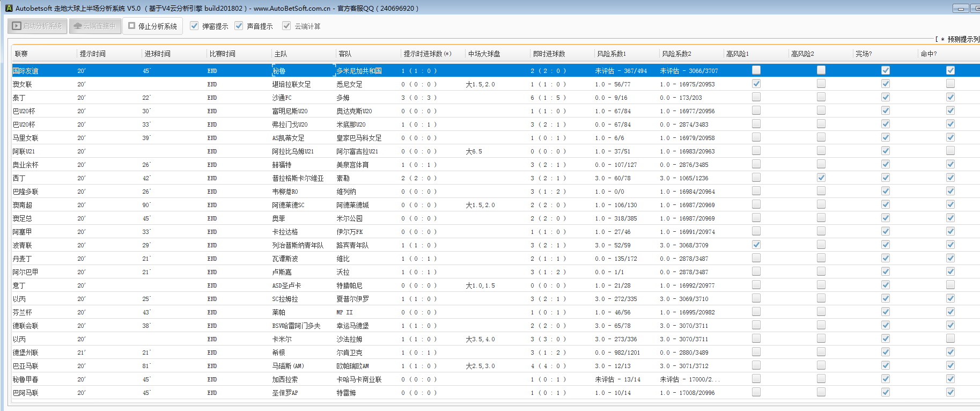Click the 预测提示列 label at top right

[963, 39]
